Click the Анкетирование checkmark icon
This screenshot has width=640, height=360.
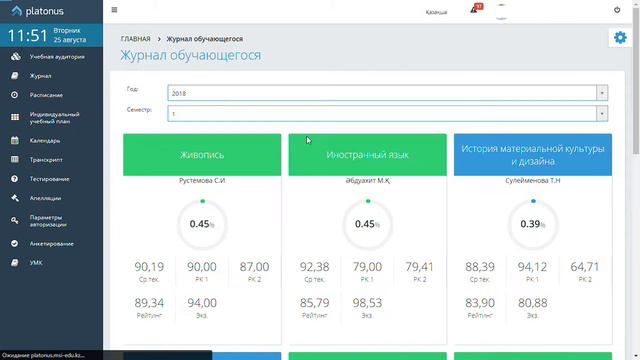pos(15,244)
